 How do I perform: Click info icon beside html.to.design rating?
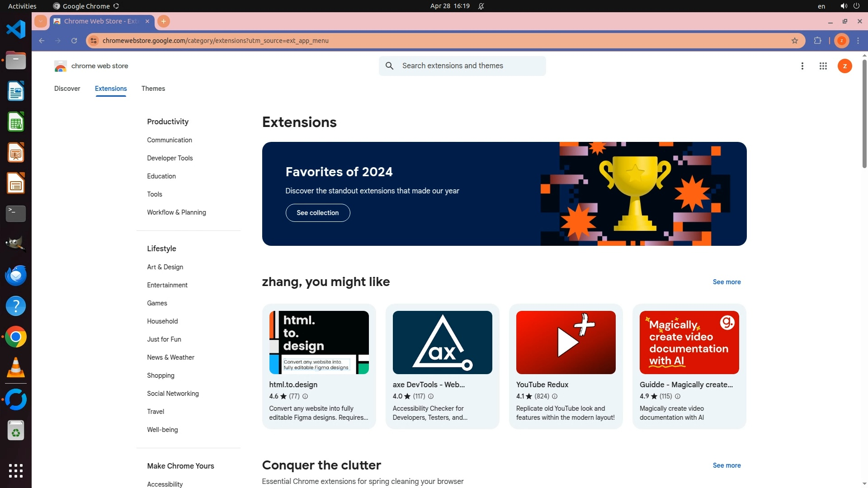tap(305, 396)
